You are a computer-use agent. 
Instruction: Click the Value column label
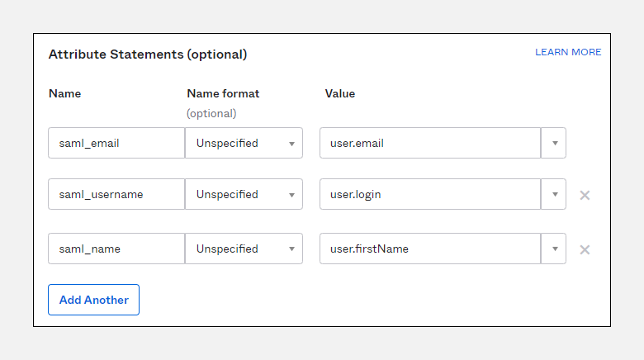(340, 93)
